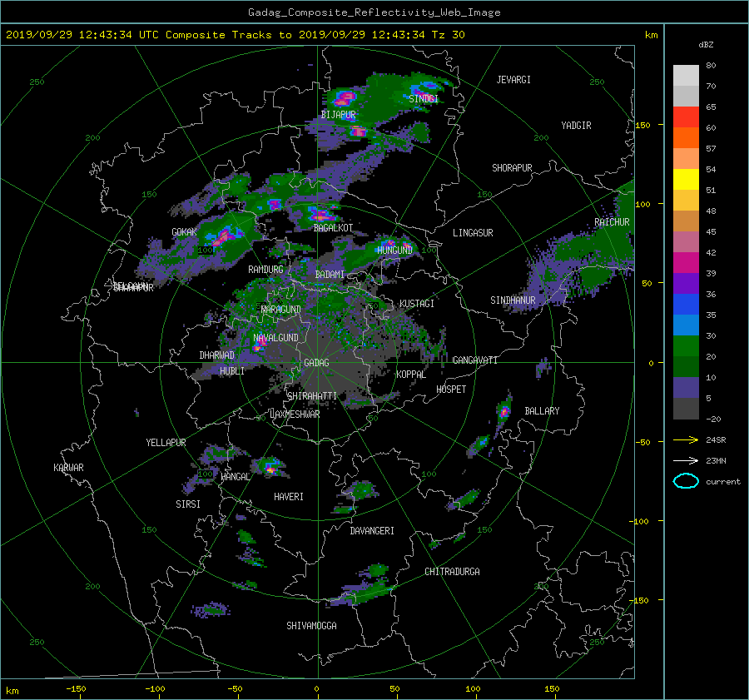Image resolution: width=749 pixels, height=700 pixels.
Task: Click the orange 57 dBZ color swatch
Action: [686, 137]
